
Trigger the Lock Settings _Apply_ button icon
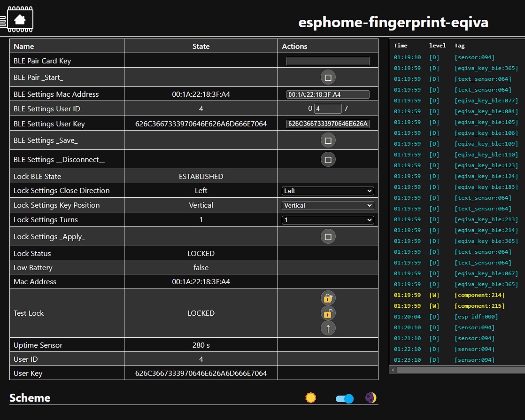coord(328,237)
